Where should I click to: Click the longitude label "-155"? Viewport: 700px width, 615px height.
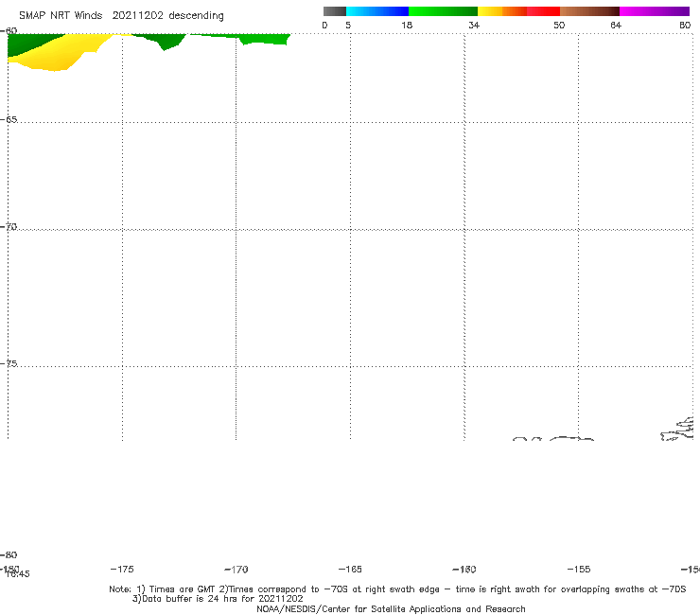[579, 570]
